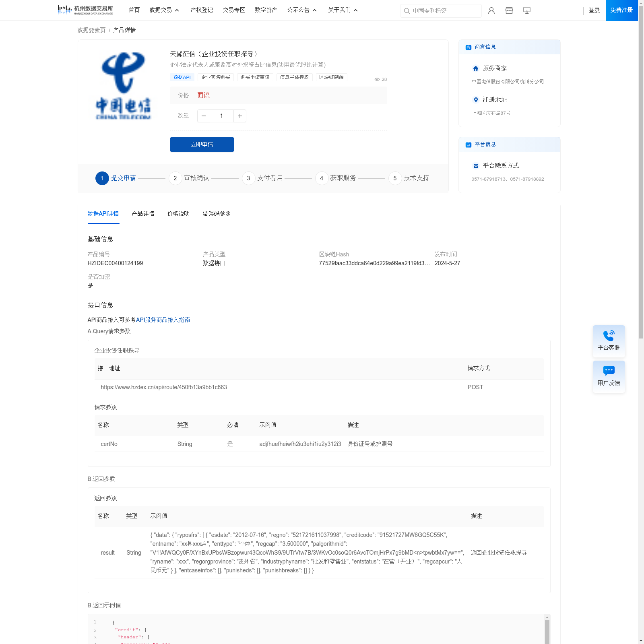Click 中国电信股份有限公司杭州分公司 merchant name

[x=508, y=82]
